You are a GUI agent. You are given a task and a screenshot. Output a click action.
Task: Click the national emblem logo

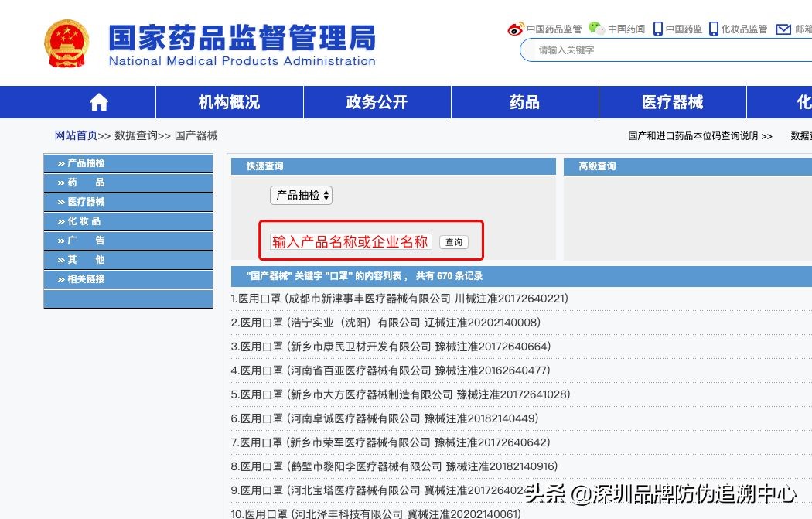pyautogui.click(x=67, y=42)
